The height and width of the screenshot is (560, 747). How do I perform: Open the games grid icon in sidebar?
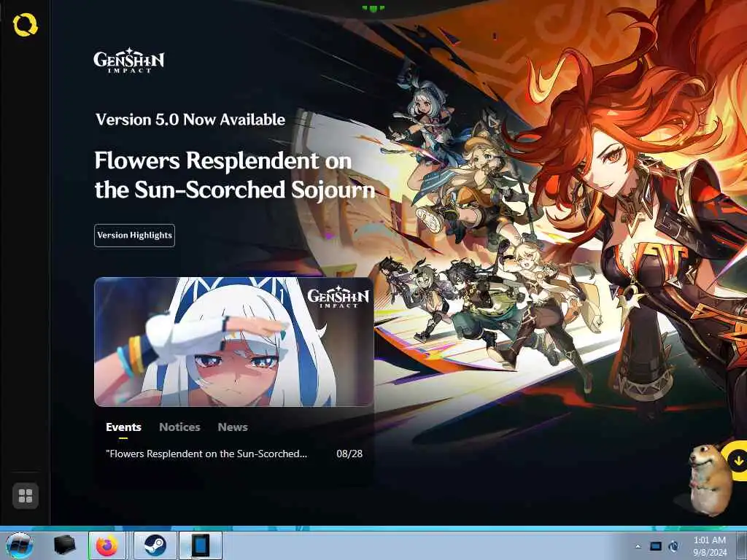(x=26, y=496)
